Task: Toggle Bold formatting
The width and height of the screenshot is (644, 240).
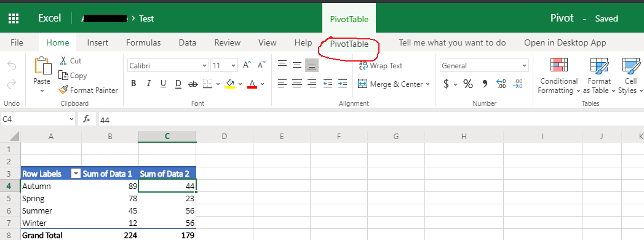Action: click(133, 84)
